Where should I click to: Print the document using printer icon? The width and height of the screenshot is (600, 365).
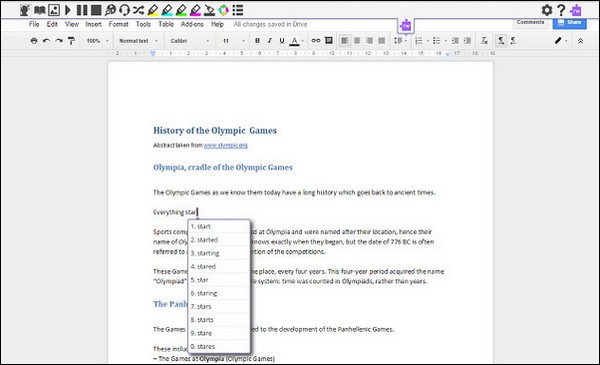[x=34, y=41]
